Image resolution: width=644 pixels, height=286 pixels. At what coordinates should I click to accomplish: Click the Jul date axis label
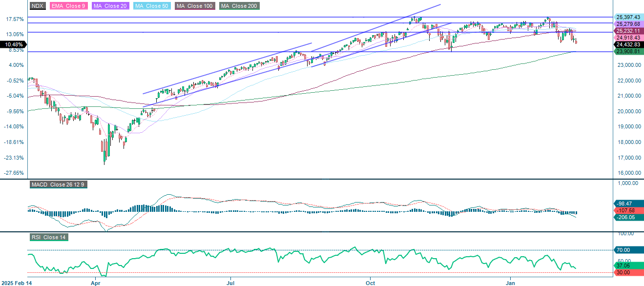click(x=230, y=283)
